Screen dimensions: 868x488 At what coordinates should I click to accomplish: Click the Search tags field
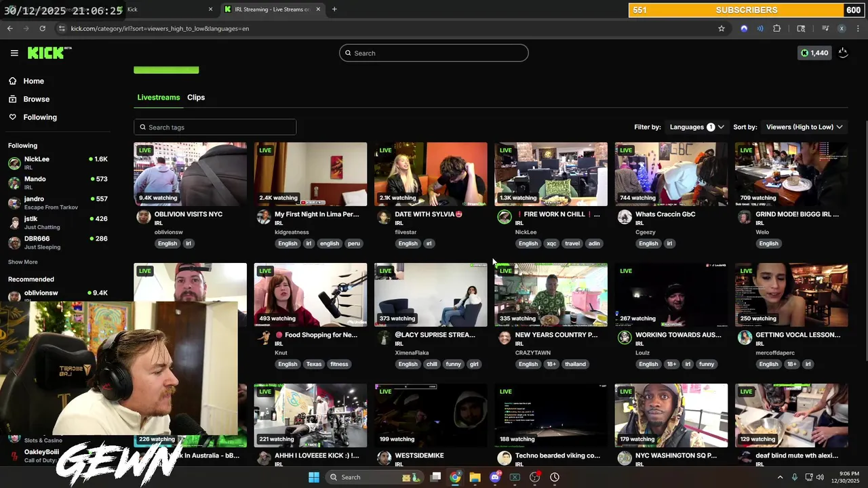click(215, 127)
